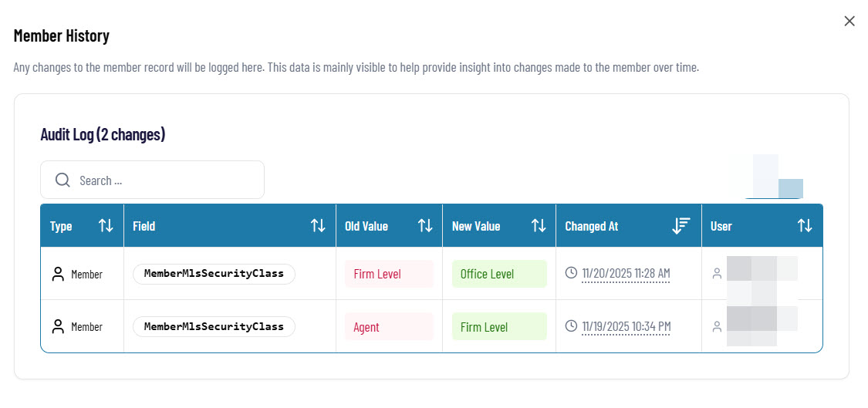The height and width of the screenshot is (408, 868).
Task: Sort by Field column arrows
Action: (318, 226)
